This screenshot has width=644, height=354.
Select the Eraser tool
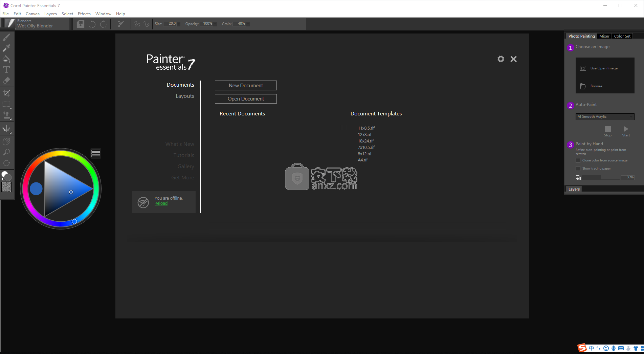pyautogui.click(x=6, y=81)
